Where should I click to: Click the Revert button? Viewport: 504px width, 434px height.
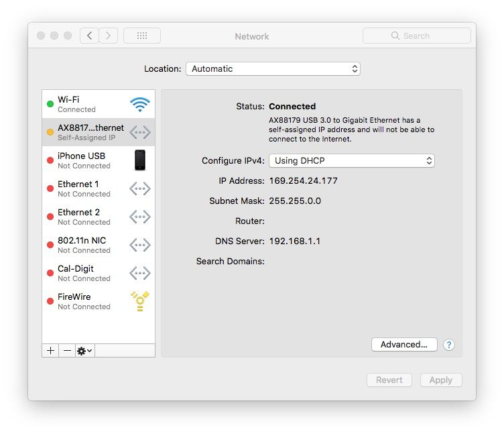tap(389, 380)
